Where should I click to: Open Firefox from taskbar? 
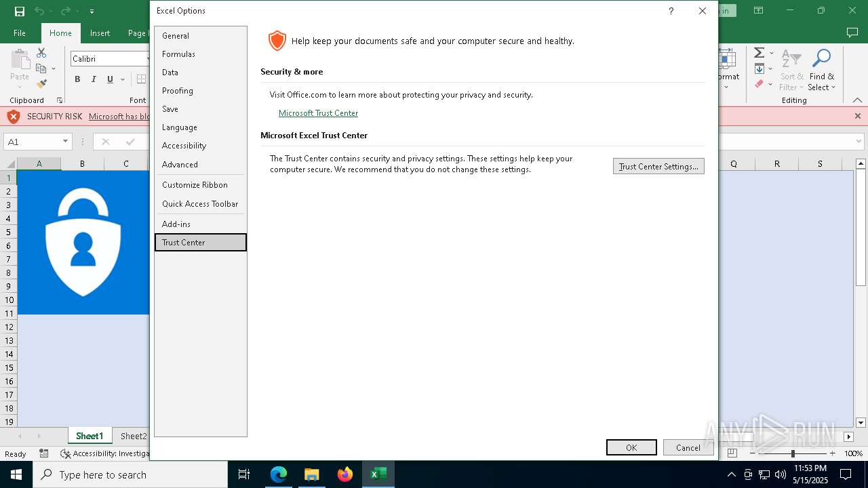(345, 474)
